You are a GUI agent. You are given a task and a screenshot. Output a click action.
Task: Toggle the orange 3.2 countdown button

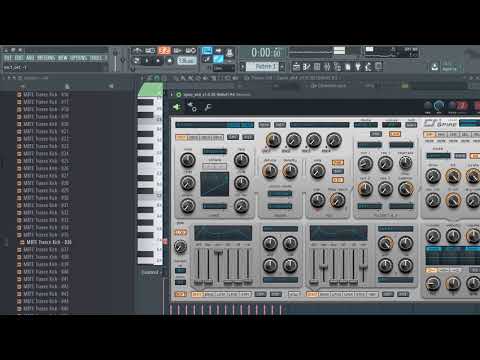point(164,51)
